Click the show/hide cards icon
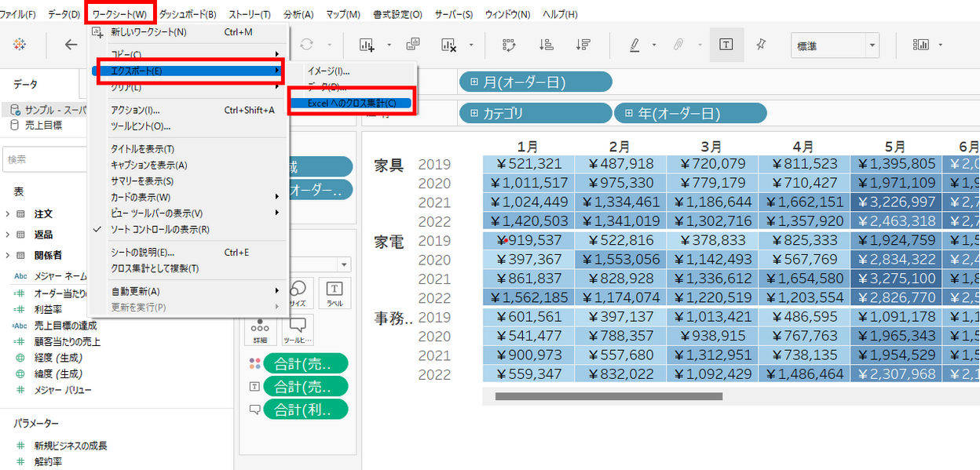Image resolution: width=980 pixels, height=470 pixels. point(920,45)
